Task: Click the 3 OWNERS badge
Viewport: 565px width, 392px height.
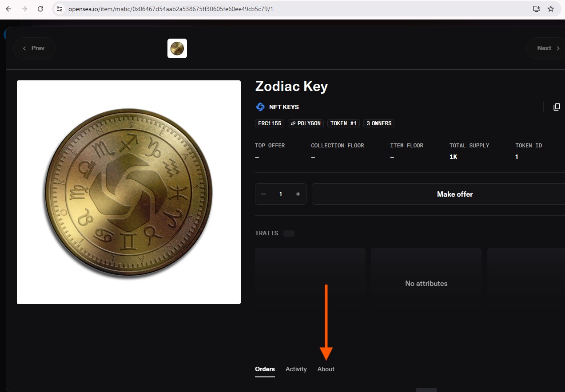Action: click(x=379, y=123)
